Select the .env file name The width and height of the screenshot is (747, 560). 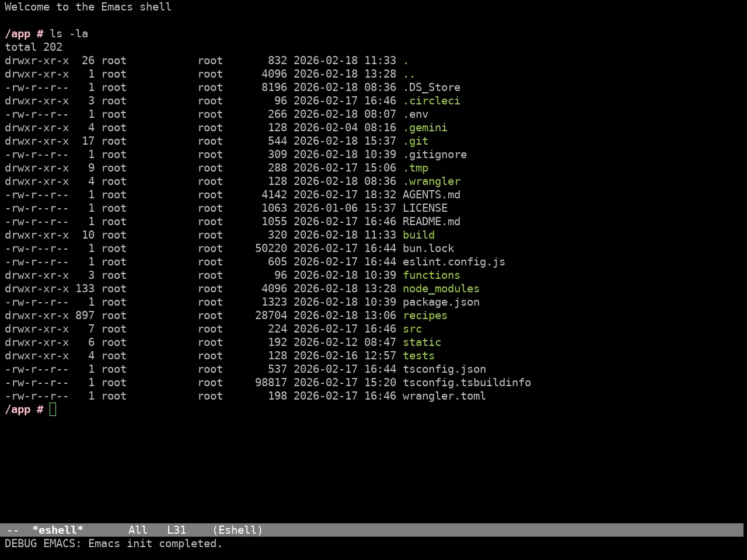pos(416,114)
